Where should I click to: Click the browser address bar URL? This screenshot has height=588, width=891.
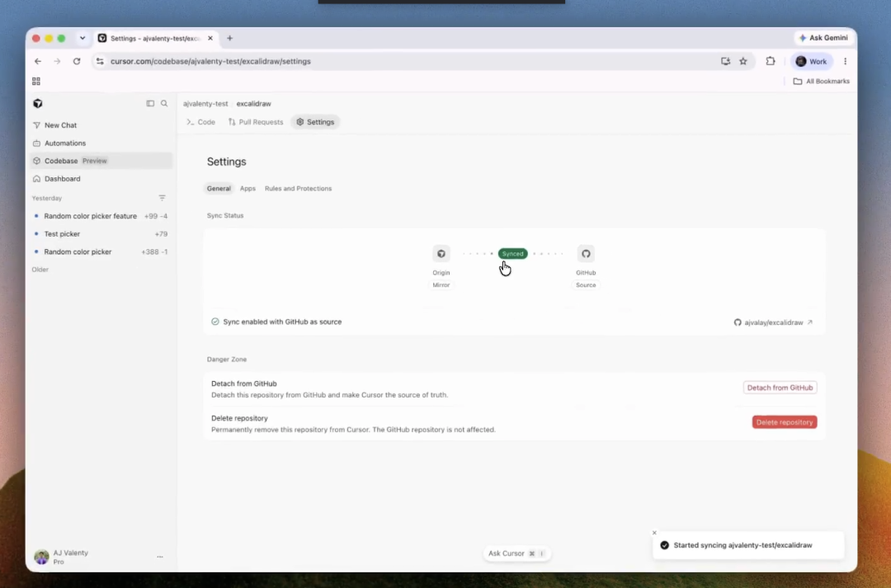(x=210, y=61)
